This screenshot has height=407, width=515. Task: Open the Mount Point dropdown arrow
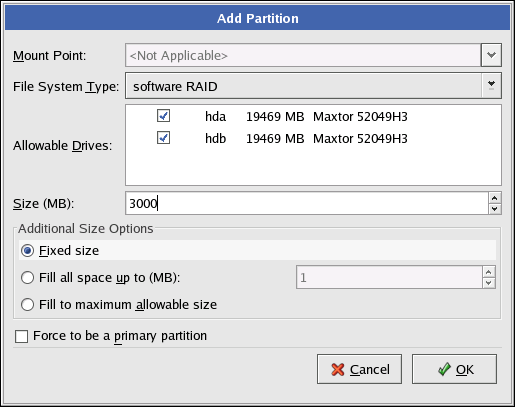491,55
